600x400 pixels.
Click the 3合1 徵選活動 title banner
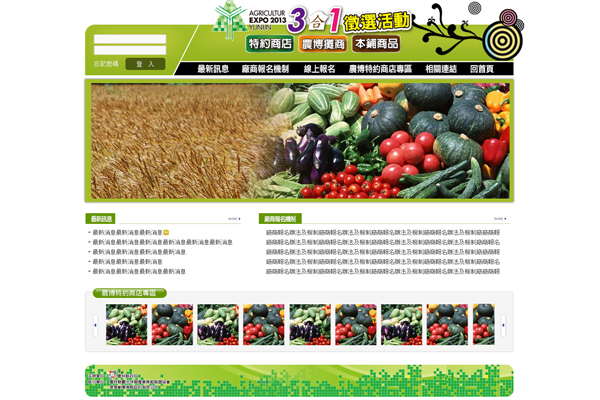[x=349, y=19]
